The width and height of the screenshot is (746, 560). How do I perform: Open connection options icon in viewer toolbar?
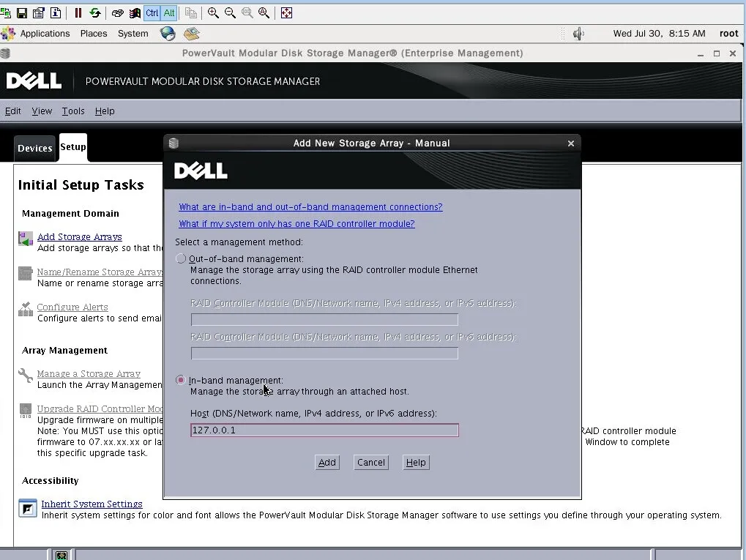click(x=39, y=13)
